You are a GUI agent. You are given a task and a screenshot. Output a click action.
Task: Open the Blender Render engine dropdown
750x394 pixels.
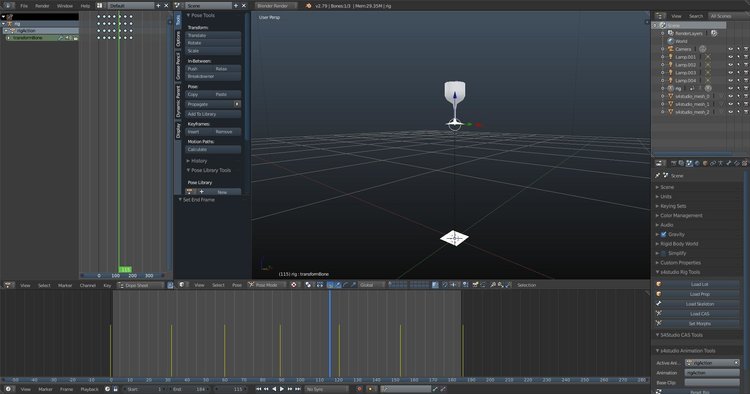(x=276, y=6)
